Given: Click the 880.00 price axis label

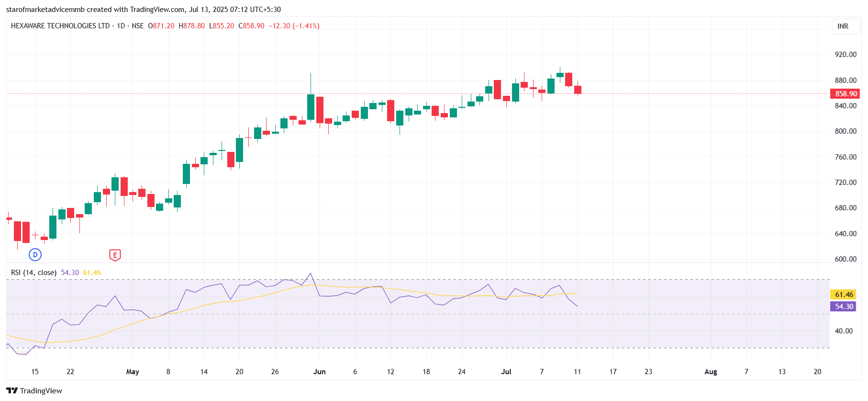Looking at the screenshot, I should 846,80.
